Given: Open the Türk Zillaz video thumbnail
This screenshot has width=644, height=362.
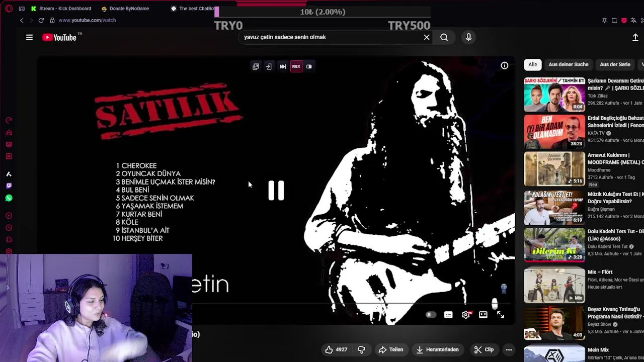Looking at the screenshot, I should pos(554,95).
